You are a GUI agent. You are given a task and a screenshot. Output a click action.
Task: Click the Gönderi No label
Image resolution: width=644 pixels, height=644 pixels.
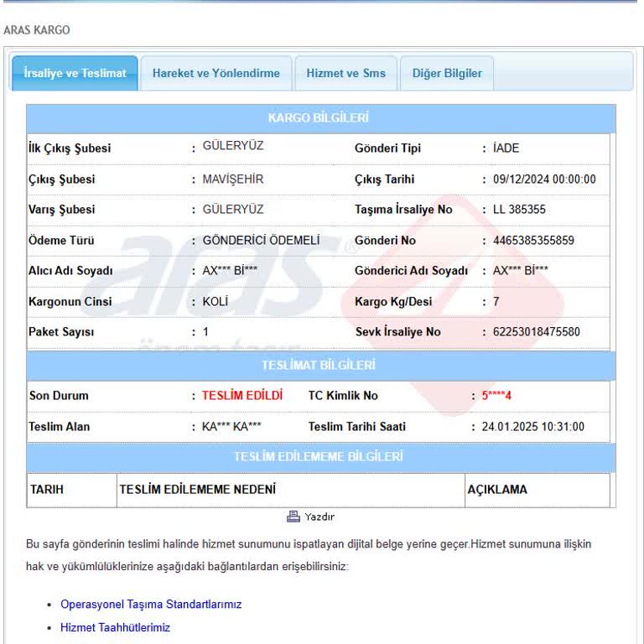point(385,241)
